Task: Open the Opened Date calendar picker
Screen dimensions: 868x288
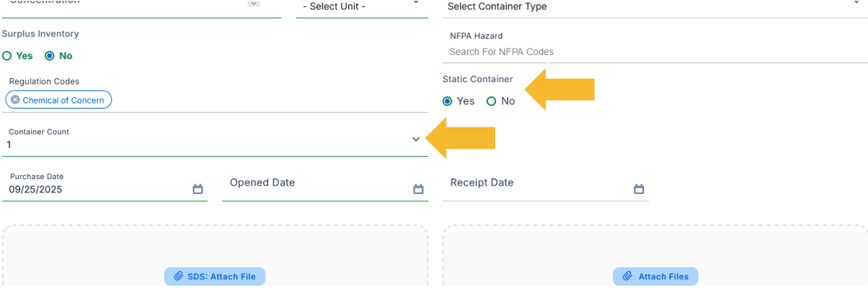Action: click(418, 189)
